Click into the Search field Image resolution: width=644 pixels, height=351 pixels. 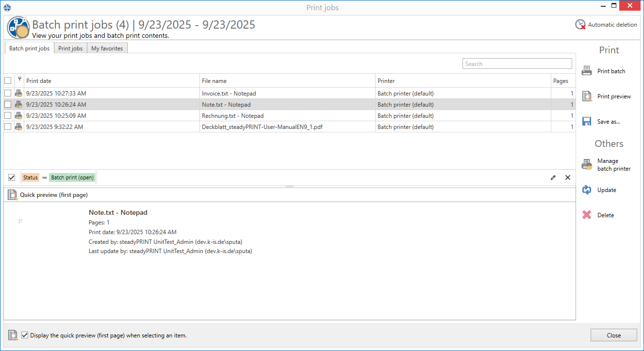coord(517,64)
